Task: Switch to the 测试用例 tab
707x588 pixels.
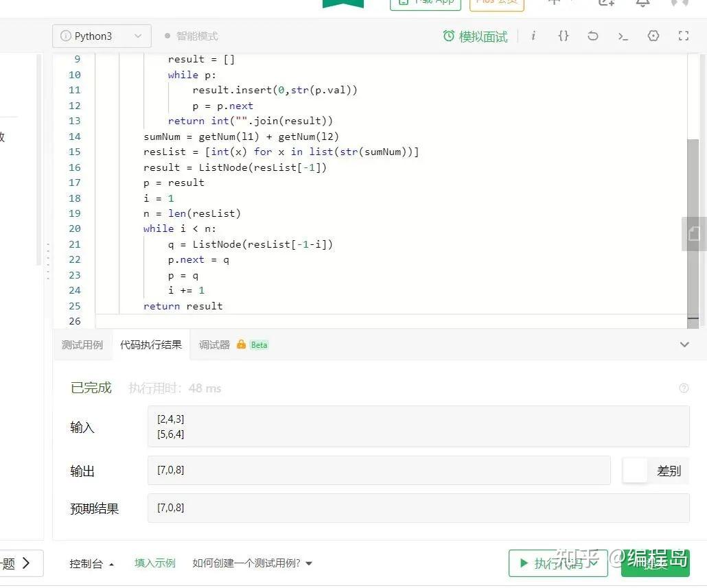Action: (x=82, y=344)
